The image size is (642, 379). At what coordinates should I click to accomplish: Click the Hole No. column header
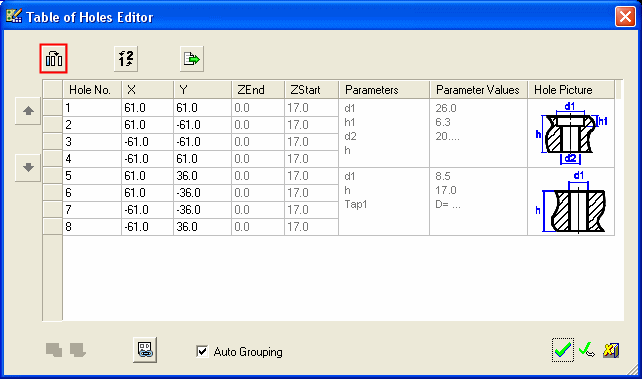coord(92,90)
